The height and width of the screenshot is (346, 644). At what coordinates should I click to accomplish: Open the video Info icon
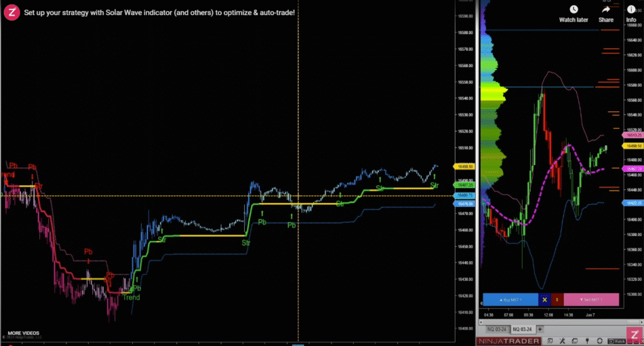click(631, 9)
